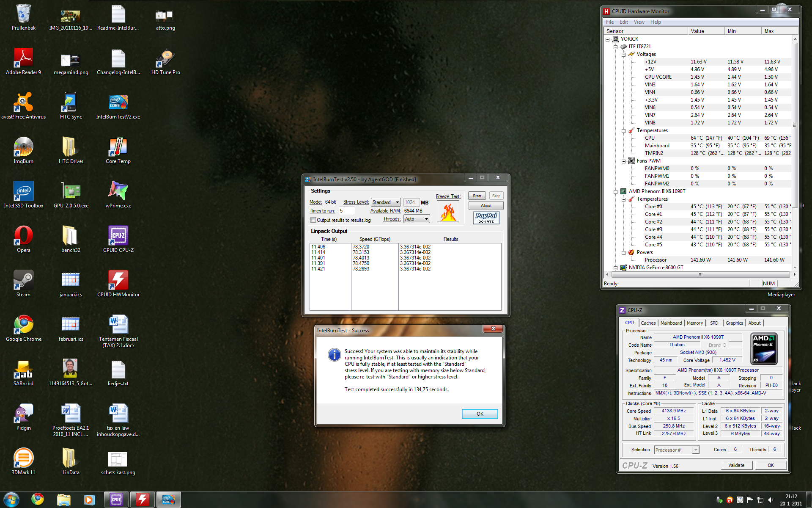Screen dimensions: 812x508
Task: Open Steam desktop shortcut
Action: 24,284
